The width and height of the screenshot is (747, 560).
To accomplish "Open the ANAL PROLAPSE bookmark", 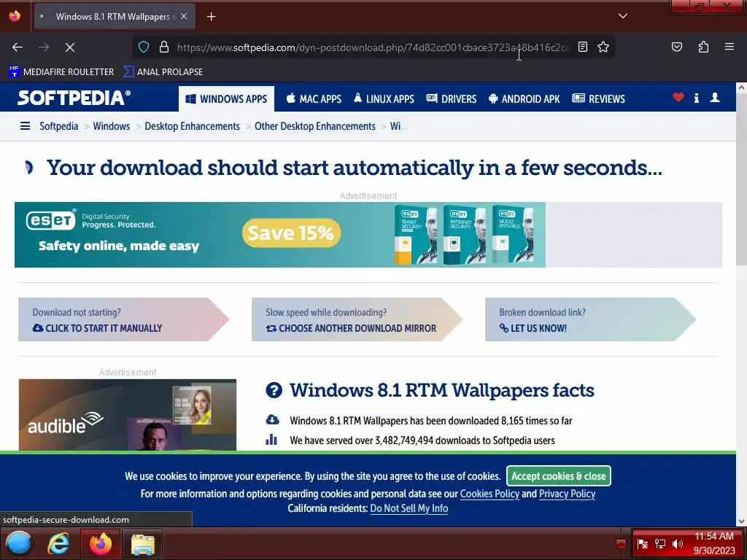I will tap(163, 72).
